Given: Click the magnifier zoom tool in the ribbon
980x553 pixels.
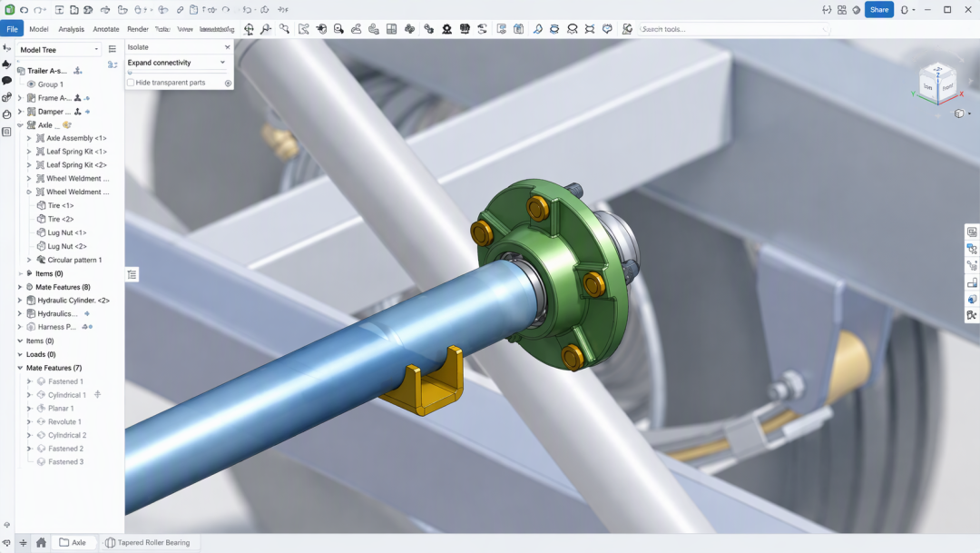Looking at the screenshot, I should pyautogui.click(x=266, y=29).
